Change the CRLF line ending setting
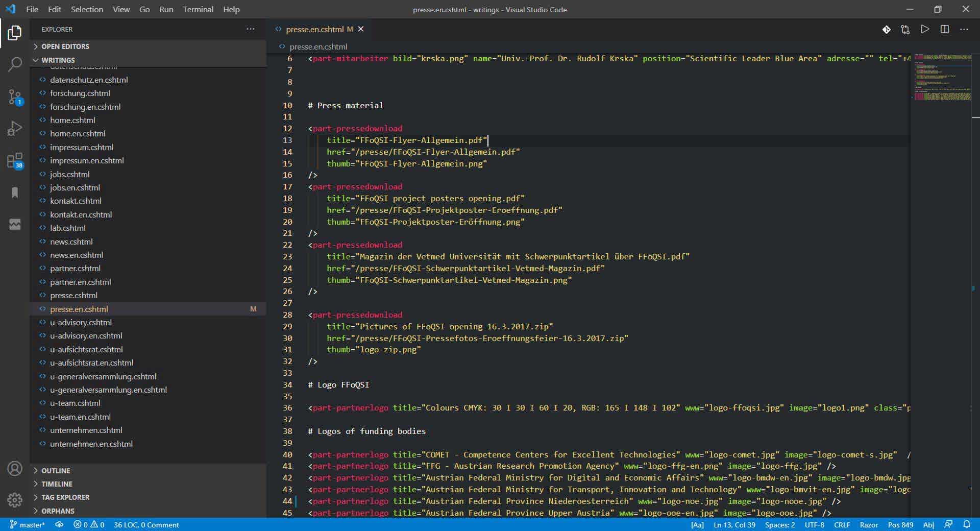Screen dimensions: 980x531 point(842,525)
